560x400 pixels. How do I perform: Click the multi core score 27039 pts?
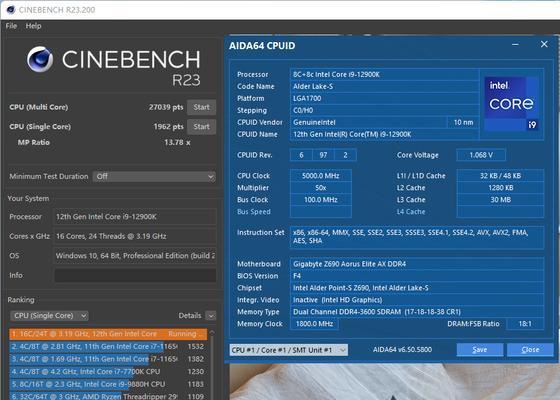[x=166, y=107]
